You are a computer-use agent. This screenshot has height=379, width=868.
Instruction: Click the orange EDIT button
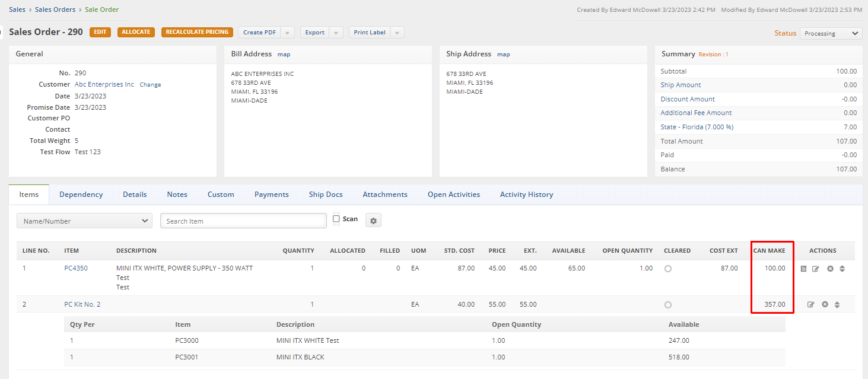(x=100, y=32)
